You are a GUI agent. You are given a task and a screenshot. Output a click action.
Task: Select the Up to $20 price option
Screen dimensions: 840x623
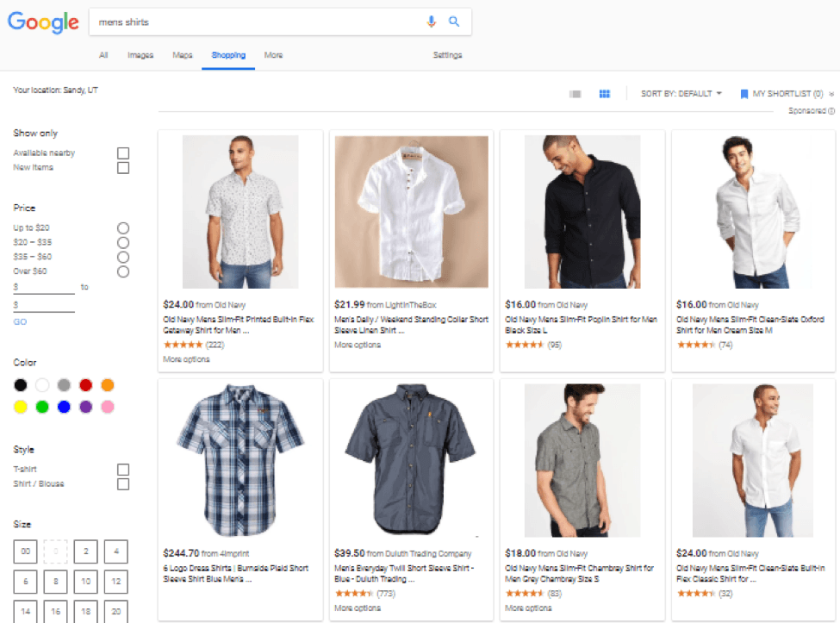[x=123, y=228]
